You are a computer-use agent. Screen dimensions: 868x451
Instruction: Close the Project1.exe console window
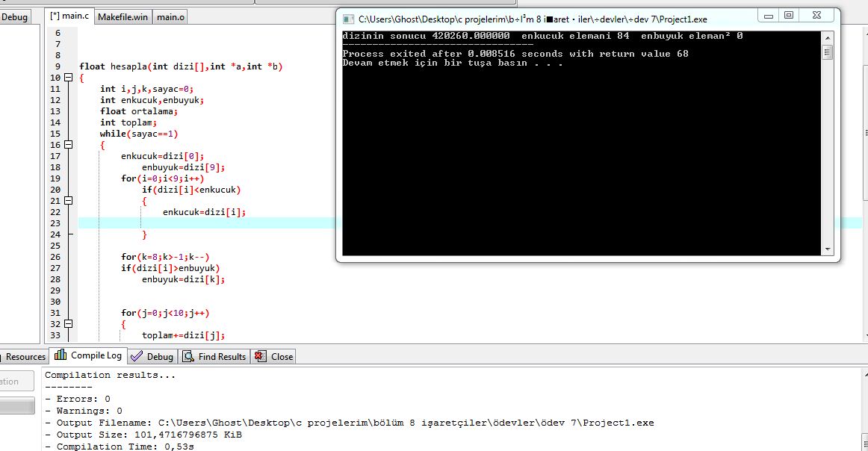(816, 16)
